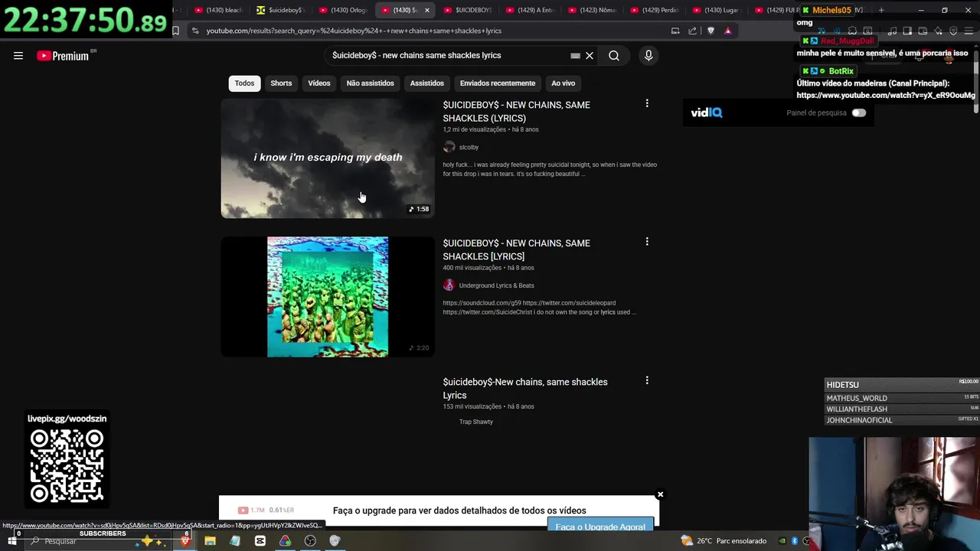Click the magnifying glass search button
The width and height of the screenshot is (980, 551).
[614, 55]
